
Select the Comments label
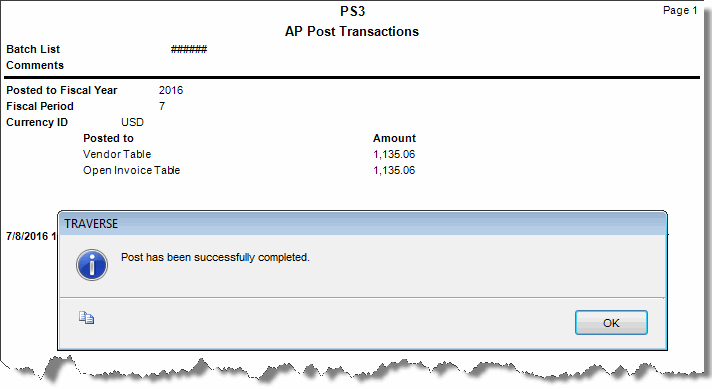(x=35, y=65)
